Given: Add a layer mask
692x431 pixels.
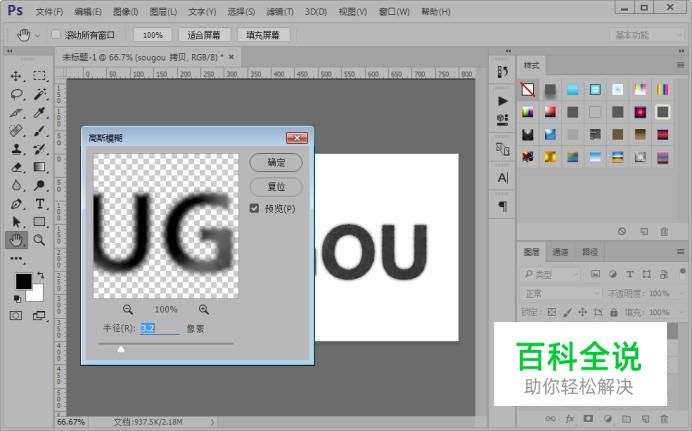Looking at the screenshot, I should coord(588,418).
